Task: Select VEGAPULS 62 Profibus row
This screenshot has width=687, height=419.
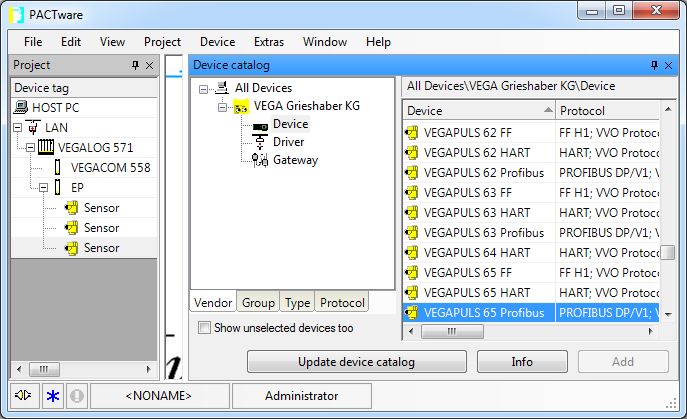Action: pyautogui.click(x=531, y=173)
